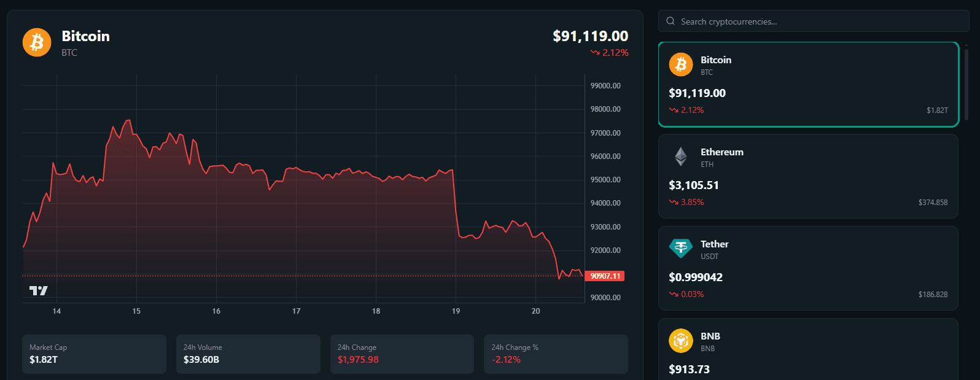Click the BNB coin icon

click(680, 341)
